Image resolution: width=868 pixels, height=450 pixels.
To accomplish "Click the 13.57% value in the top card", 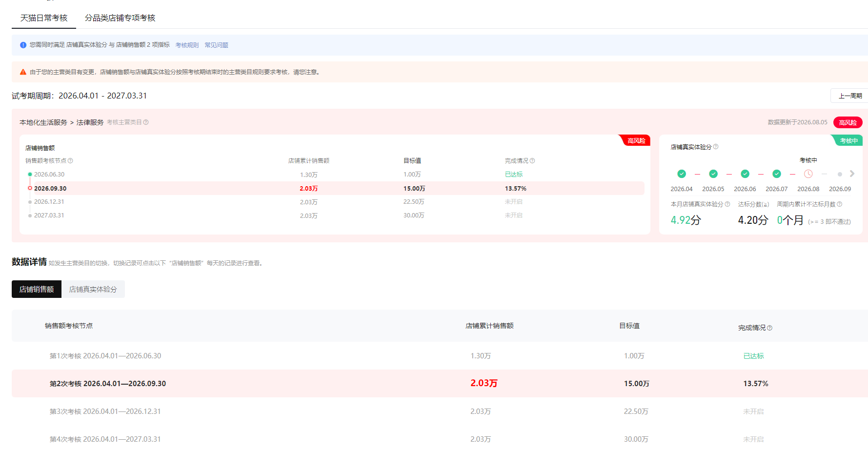I will (x=516, y=189).
